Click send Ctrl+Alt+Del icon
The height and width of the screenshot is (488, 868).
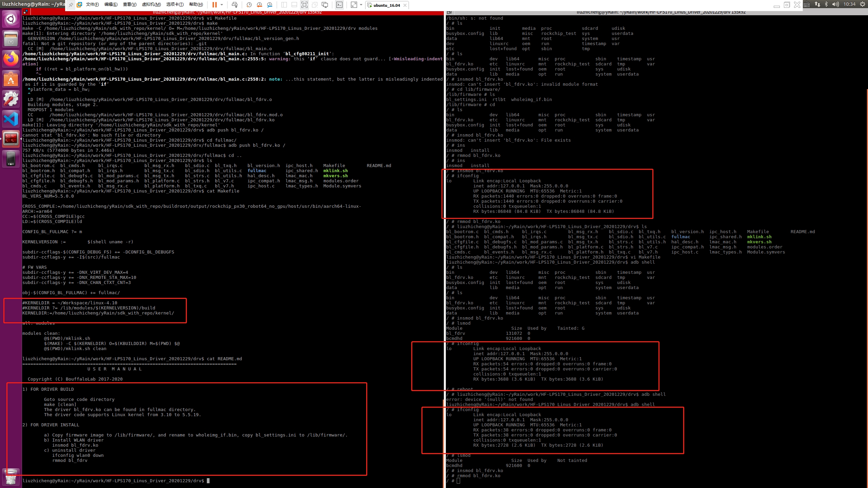tap(234, 5)
